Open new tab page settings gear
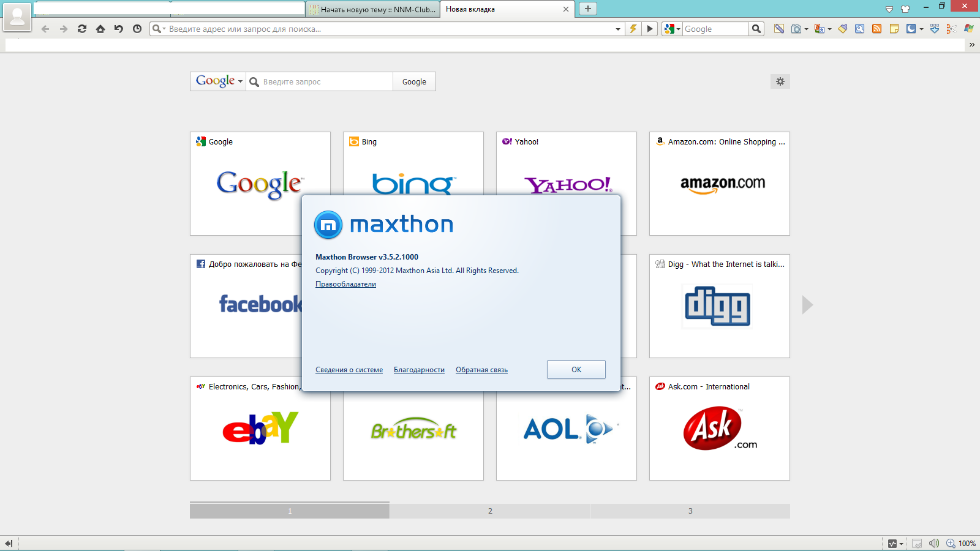Viewport: 980px width, 551px height. [x=780, y=81]
